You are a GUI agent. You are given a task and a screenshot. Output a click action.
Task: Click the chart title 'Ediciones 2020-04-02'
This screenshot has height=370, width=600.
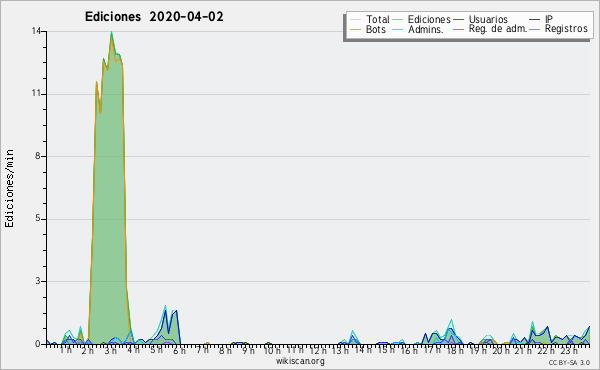click(154, 17)
